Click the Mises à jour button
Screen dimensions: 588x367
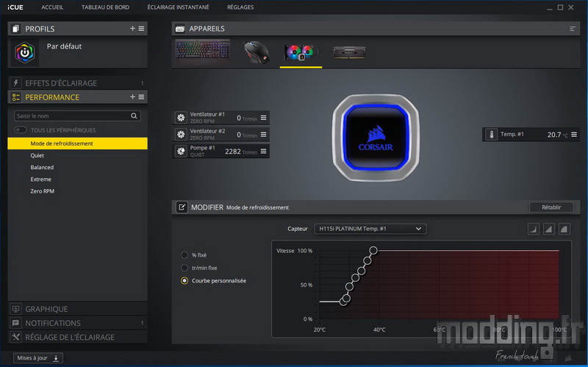click(x=38, y=358)
